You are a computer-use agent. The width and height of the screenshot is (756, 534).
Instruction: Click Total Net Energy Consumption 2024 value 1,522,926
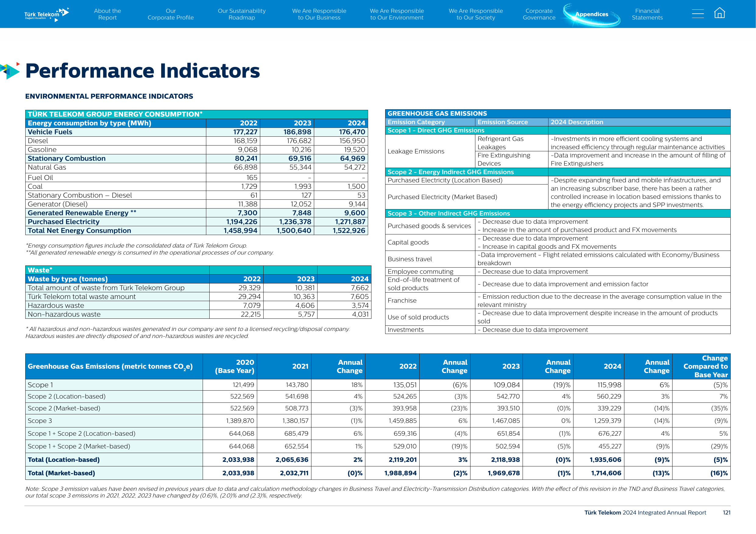coord(349,231)
